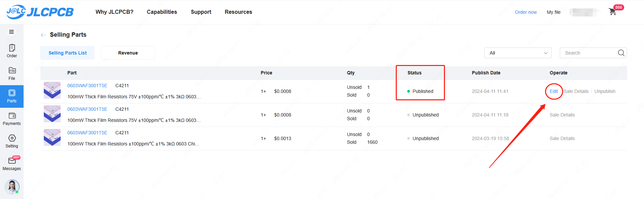Open part link 0603WAF3001T5E in $0.0013 row
This screenshot has width=644, height=199.
[x=87, y=133]
